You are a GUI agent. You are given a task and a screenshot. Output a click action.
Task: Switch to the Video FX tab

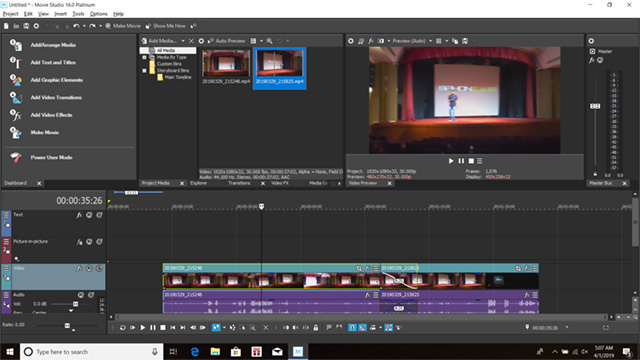point(280,183)
